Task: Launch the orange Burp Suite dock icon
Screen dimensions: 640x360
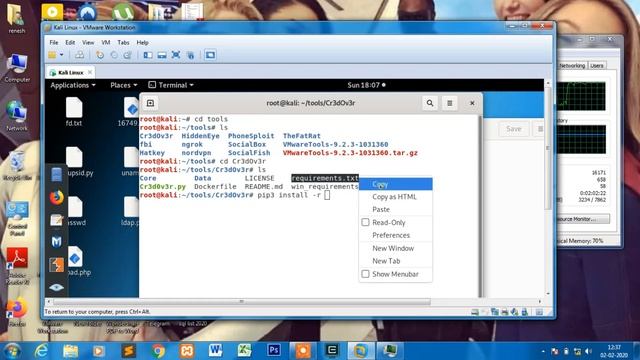Action: pos(56,264)
